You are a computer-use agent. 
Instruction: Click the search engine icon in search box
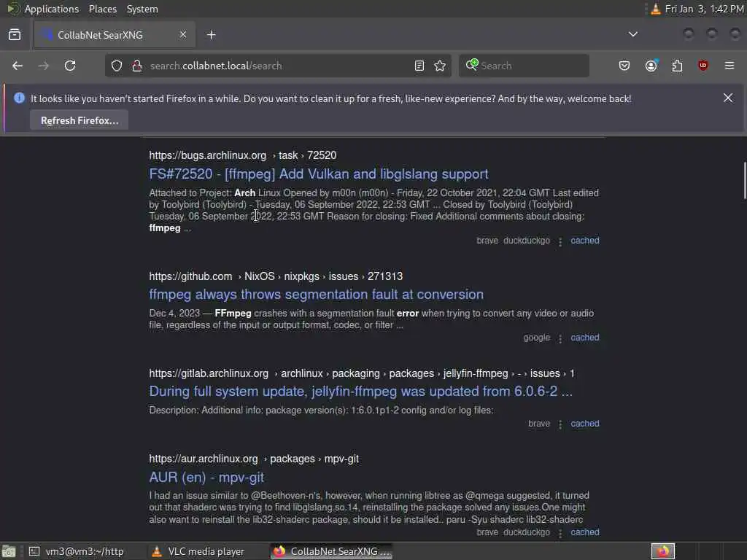tap(472, 65)
